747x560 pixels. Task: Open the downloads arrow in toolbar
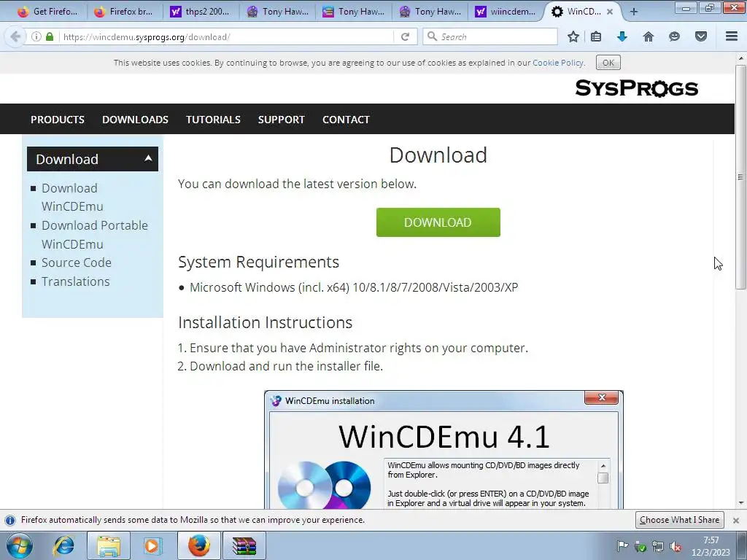click(622, 36)
